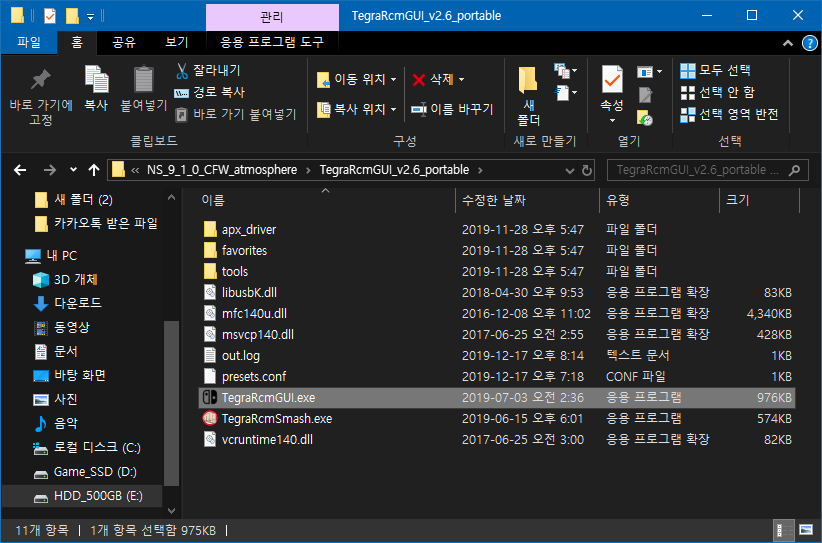Switch to details view icon in status bar

[784, 530]
